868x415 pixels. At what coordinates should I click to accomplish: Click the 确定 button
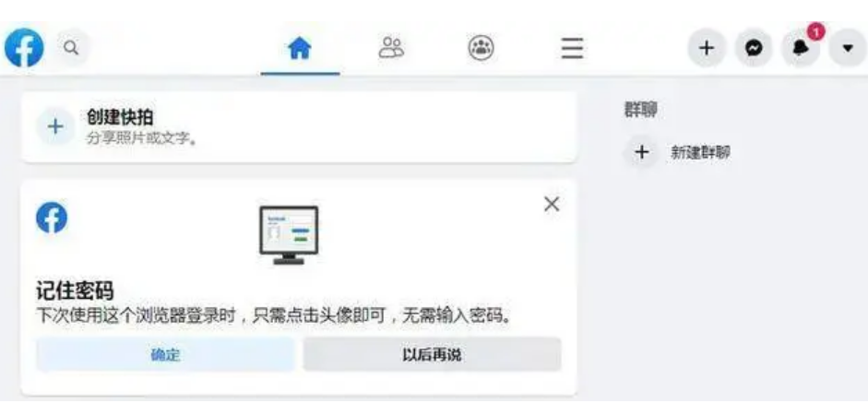tap(165, 355)
